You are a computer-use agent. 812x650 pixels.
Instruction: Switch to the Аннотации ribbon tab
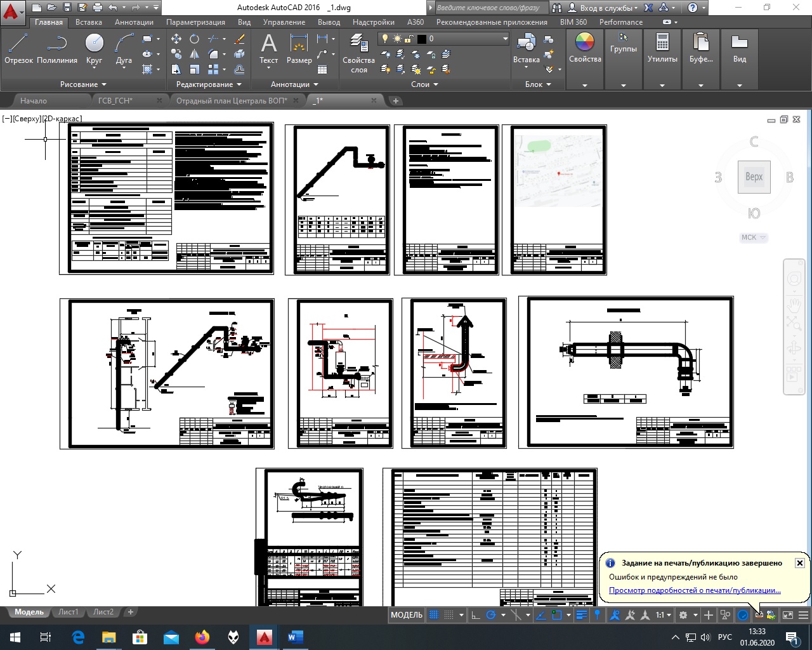coord(134,22)
